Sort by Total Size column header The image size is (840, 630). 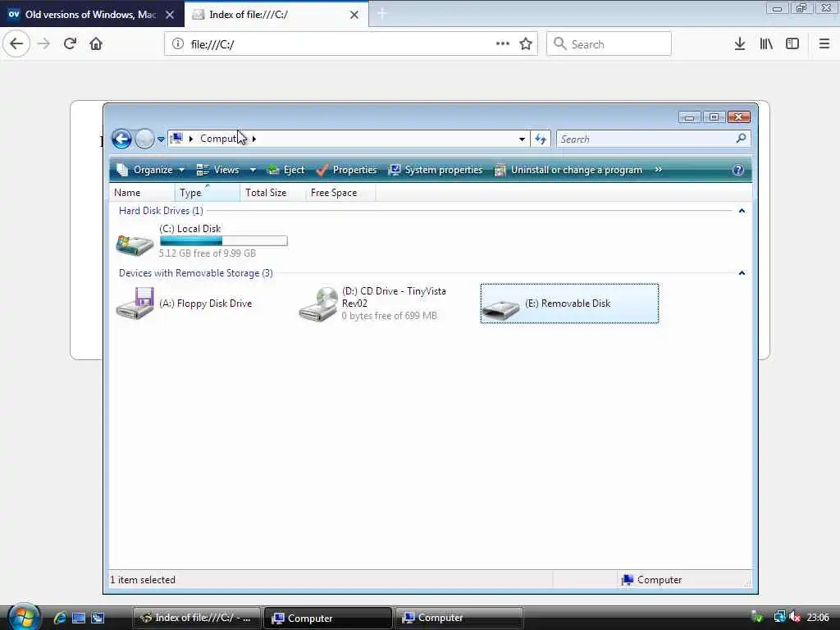tap(272, 192)
